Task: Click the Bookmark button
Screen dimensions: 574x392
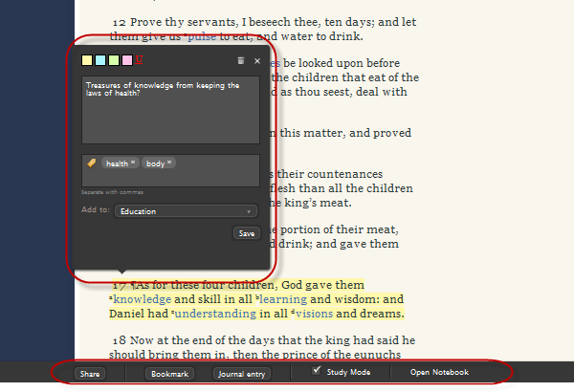Action: point(169,374)
